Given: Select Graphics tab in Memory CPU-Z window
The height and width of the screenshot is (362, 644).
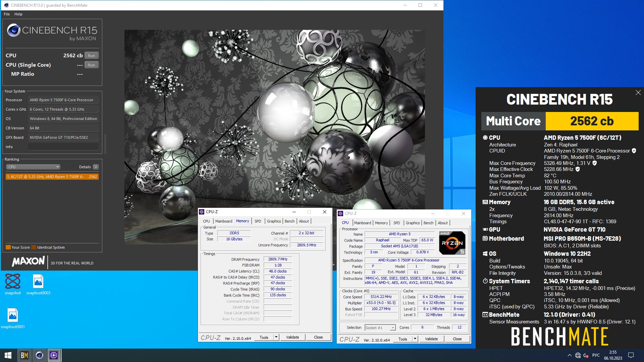Looking at the screenshot, I should [274, 221].
